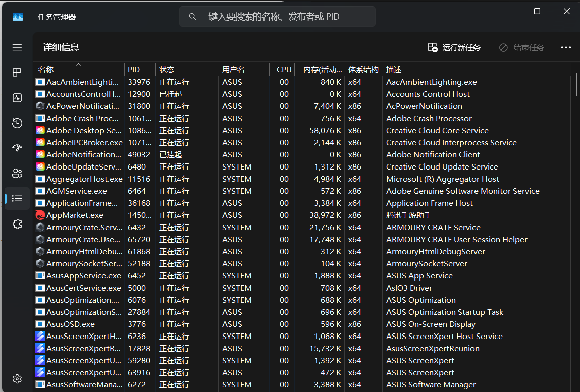Open the Startup apps page icon
Image resolution: width=580 pixels, height=392 pixels.
(x=17, y=148)
